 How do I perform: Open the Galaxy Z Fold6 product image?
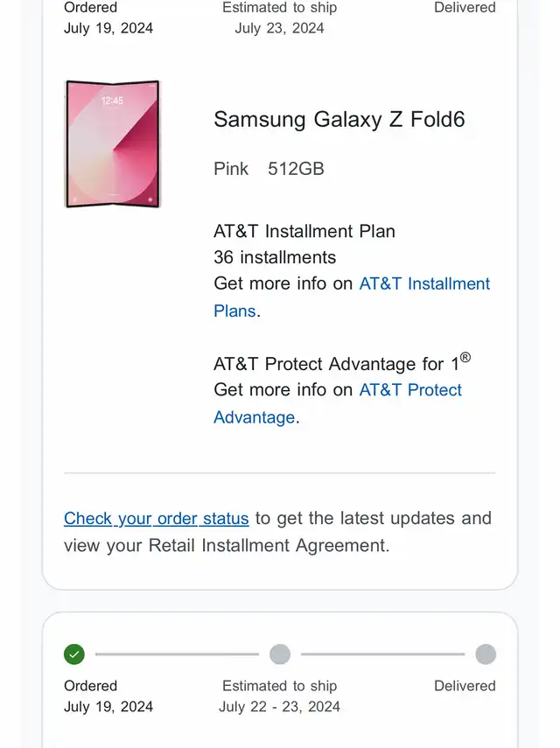(113, 144)
